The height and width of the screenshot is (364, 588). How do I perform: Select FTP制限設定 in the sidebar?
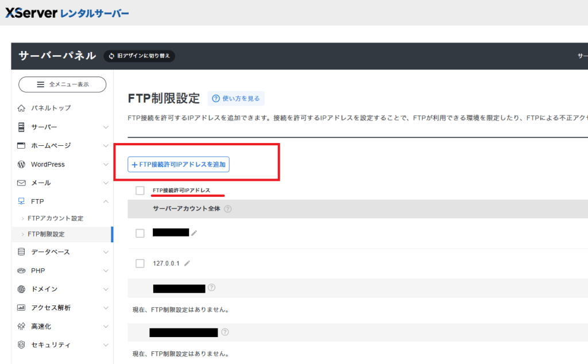[46, 234]
